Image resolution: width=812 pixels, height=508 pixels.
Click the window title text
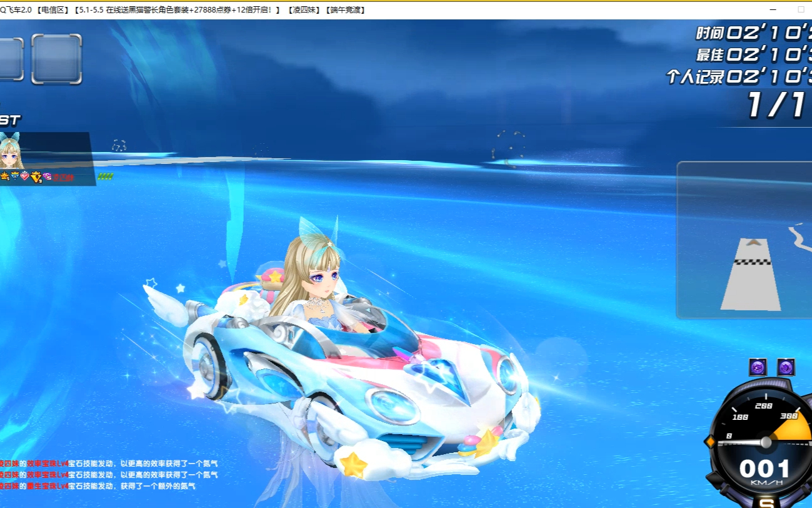click(183, 9)
